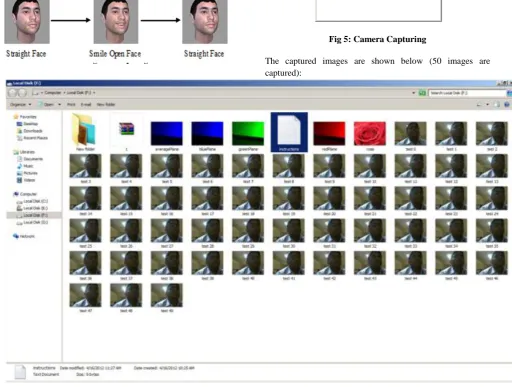
Task: Select the test 46 image thumbnail
Action: coord(492,263)
